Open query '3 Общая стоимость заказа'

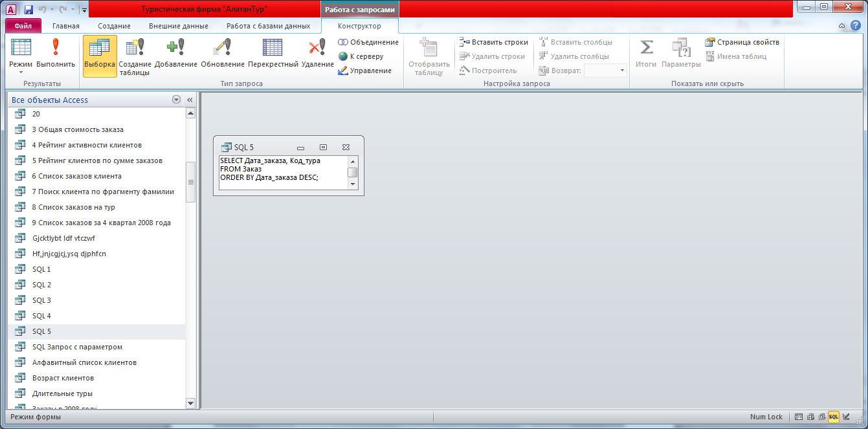(x=97, y=129)
